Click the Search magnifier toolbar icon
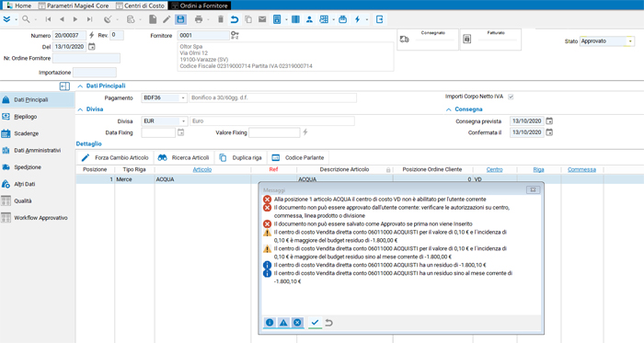644x343 pixels. pos(26,19)
